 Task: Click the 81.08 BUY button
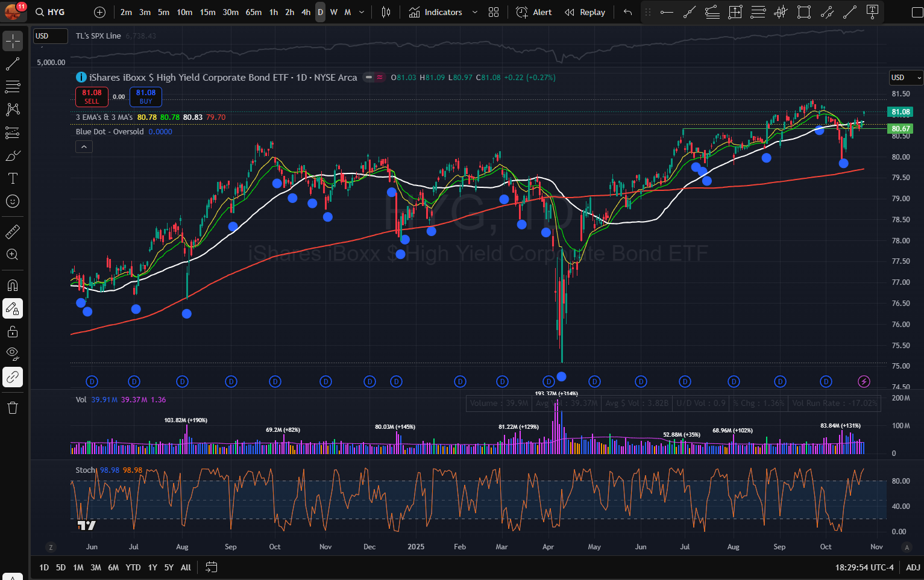tap(146, 96)
